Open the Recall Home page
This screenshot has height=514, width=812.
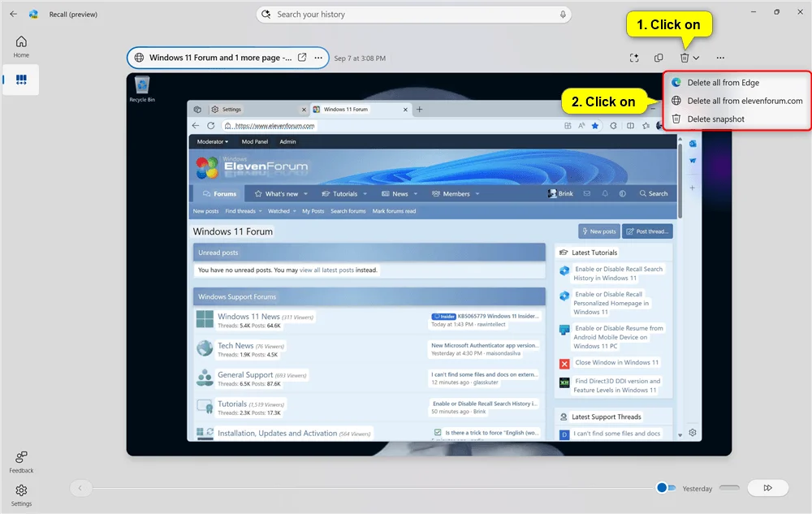[x=21, y=46]
